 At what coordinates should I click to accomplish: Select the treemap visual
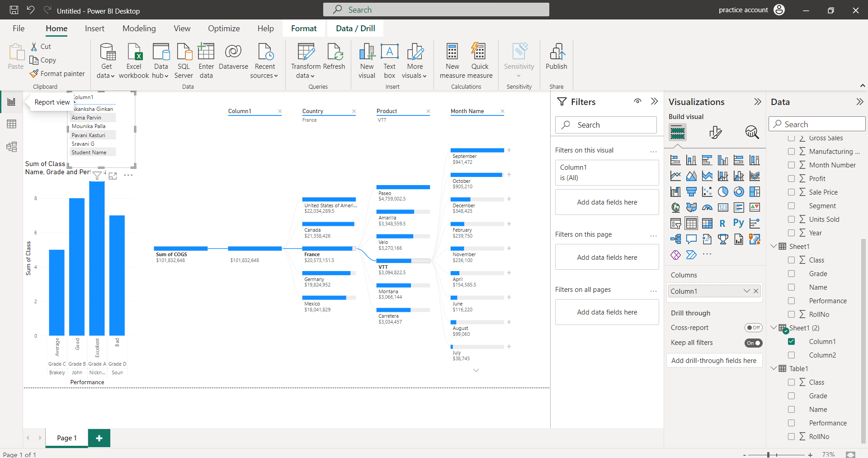(755, 191)
